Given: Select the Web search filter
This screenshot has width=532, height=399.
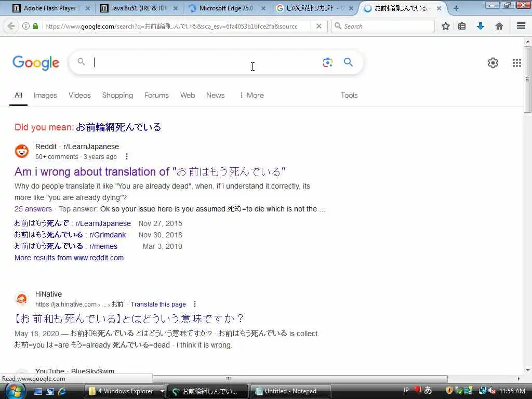Looking at the screenshot, I should pyautogui.click(x=187, y=96).
